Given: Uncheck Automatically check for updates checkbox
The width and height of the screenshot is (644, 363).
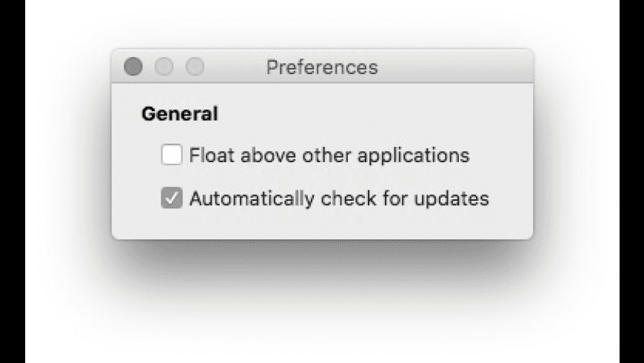Looking at the screenshot, I should pos(172,199).
